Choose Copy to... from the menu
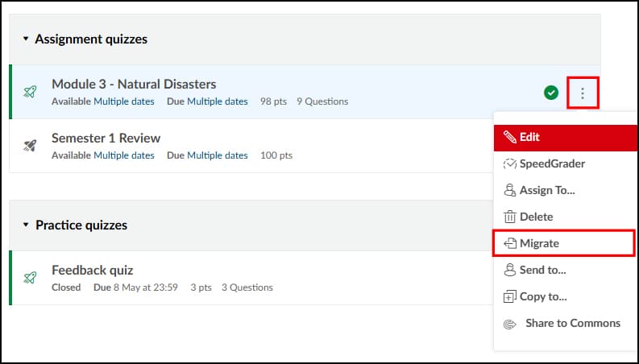 [543, 296]
